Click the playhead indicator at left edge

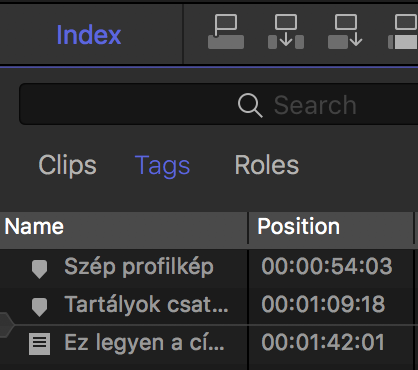pyautogui.click(x=7, y=325)
